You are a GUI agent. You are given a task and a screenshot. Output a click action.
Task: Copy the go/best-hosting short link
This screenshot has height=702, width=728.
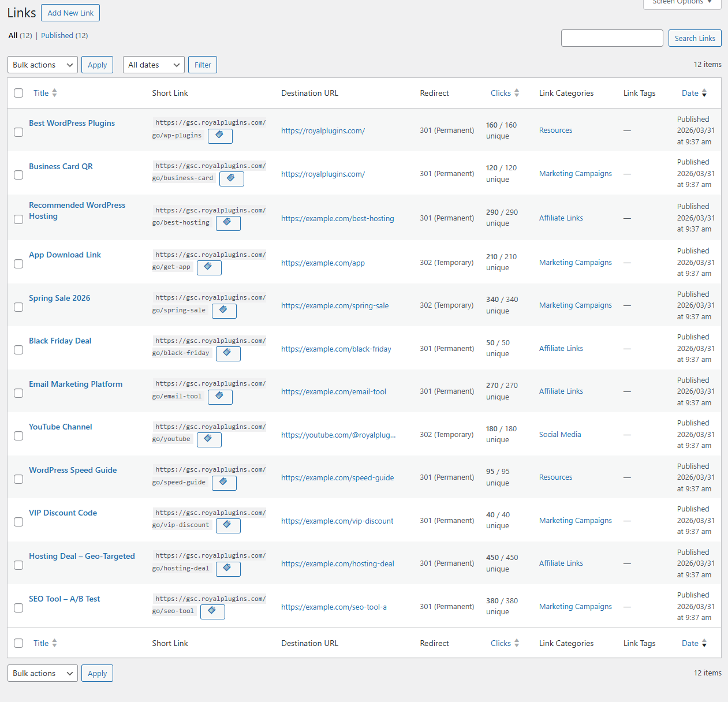[228, 223]
